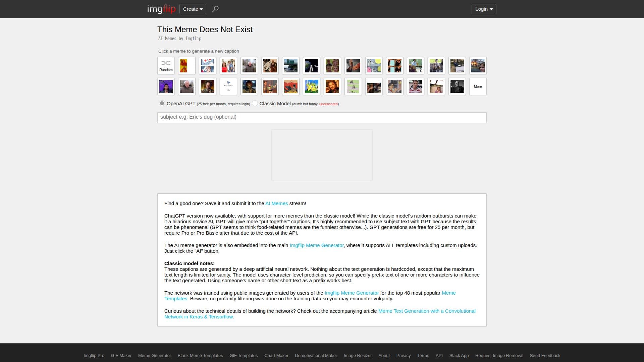View the Privacy page from footer
This screenshot has width=644, height=362.
coord(404,356)
